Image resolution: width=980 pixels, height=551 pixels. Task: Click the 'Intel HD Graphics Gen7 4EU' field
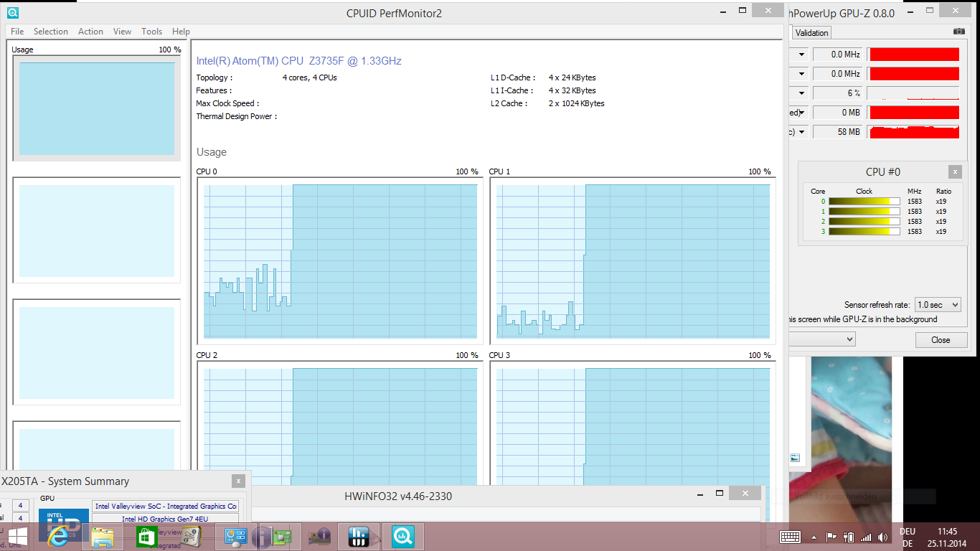(x=166, y=519)
